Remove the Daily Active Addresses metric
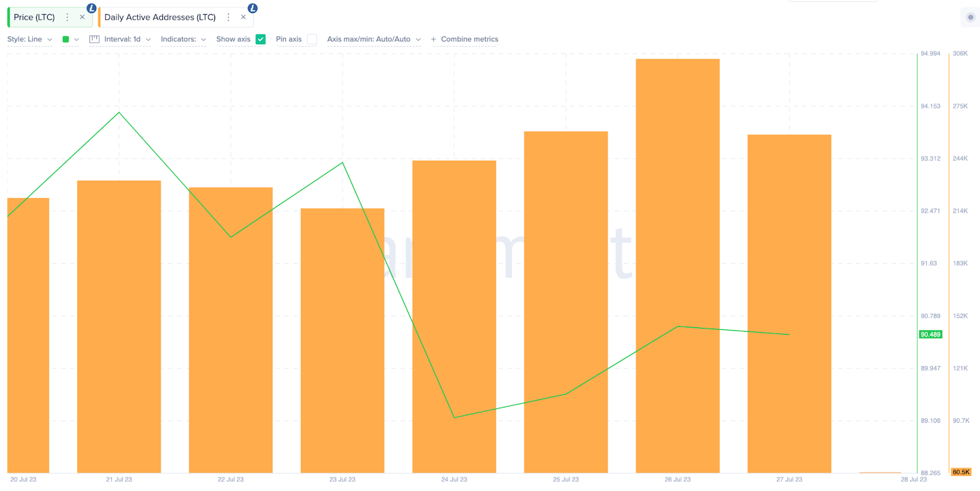 point(243,17)
